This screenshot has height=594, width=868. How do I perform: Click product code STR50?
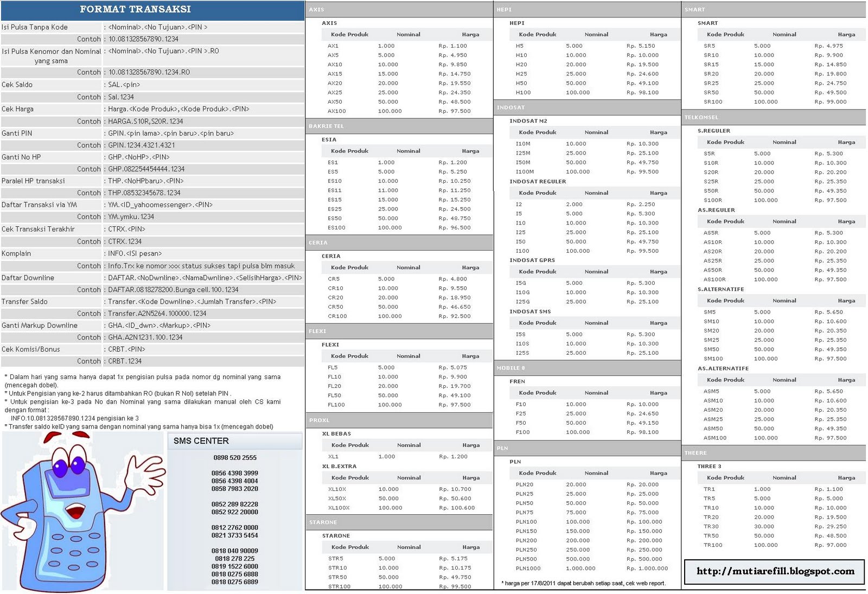[337, 577]
